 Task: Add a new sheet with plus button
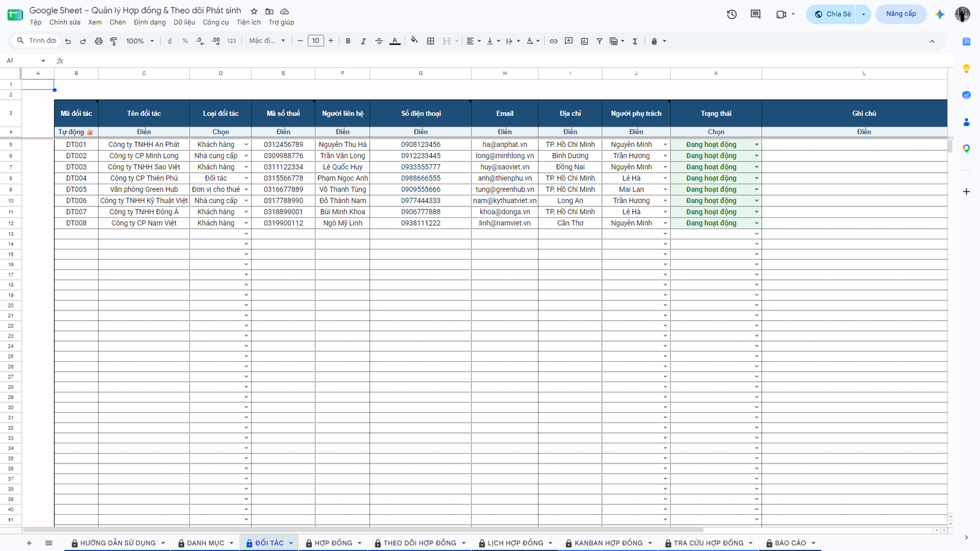(29, 543)
